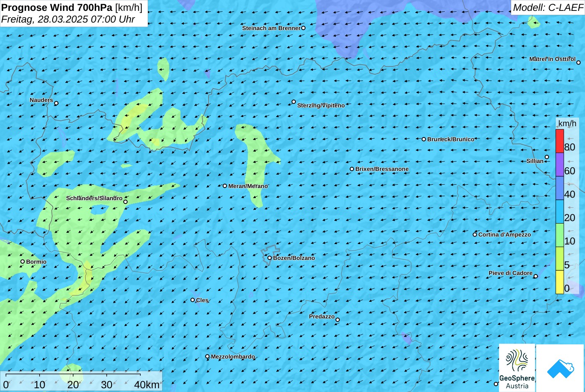The height and width of the screenshot is (392, 585).
Task: Select the Matrei in Osttirol city marker
Action: point(578,63)
